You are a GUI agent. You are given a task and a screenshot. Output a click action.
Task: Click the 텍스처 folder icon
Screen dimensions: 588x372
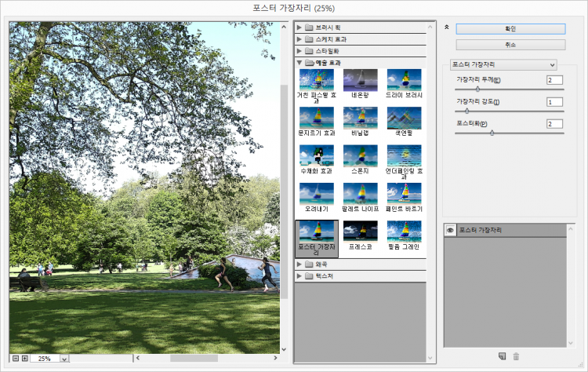point(309,276)
